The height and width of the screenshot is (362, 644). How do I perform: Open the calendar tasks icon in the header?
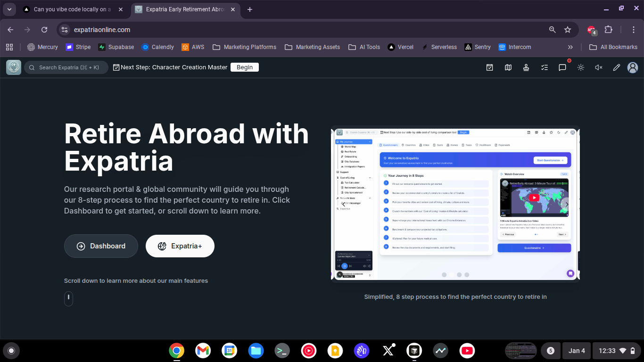(489, 67)
